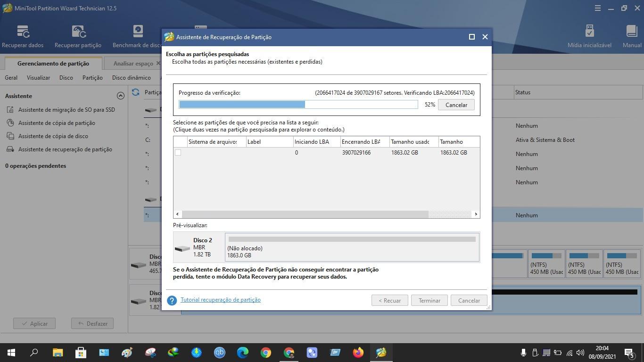The height and width of the screenshot is (362, 644).
Task: Open Microsoft Edge from the taskbar
Action: [243, 353]
